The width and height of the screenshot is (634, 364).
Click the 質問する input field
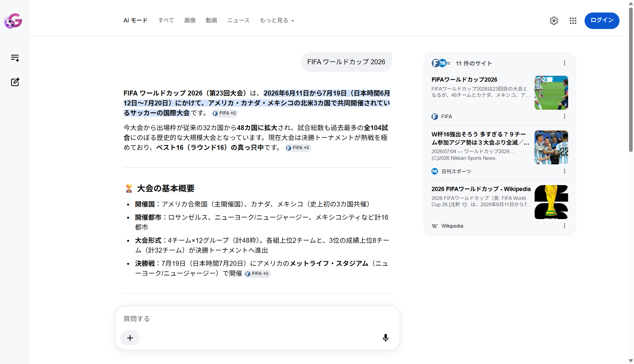pos(258,319)
